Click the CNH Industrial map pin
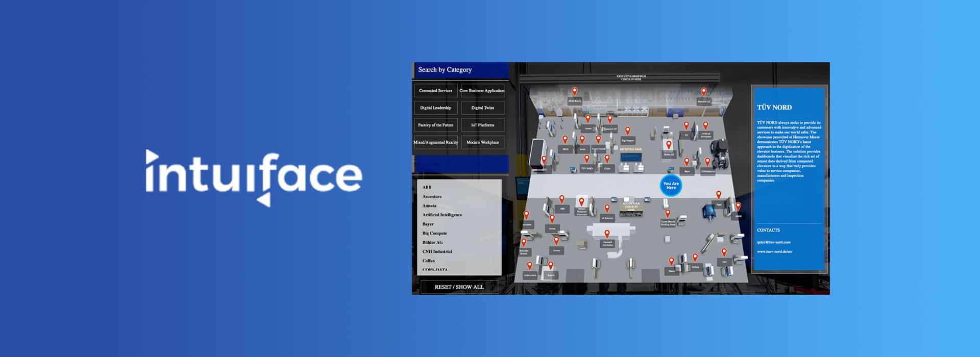This screenshot has width=980, height=357. [707, 162]
